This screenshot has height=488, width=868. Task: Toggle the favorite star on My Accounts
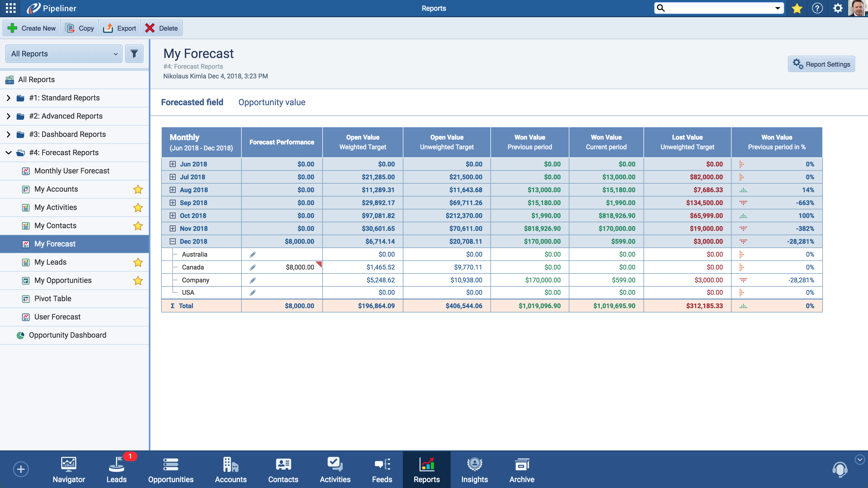click(138, 189)
